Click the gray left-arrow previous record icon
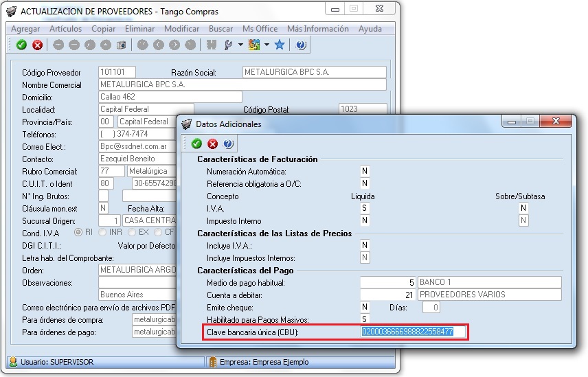The image size is (588, 377). coord(159,45)
